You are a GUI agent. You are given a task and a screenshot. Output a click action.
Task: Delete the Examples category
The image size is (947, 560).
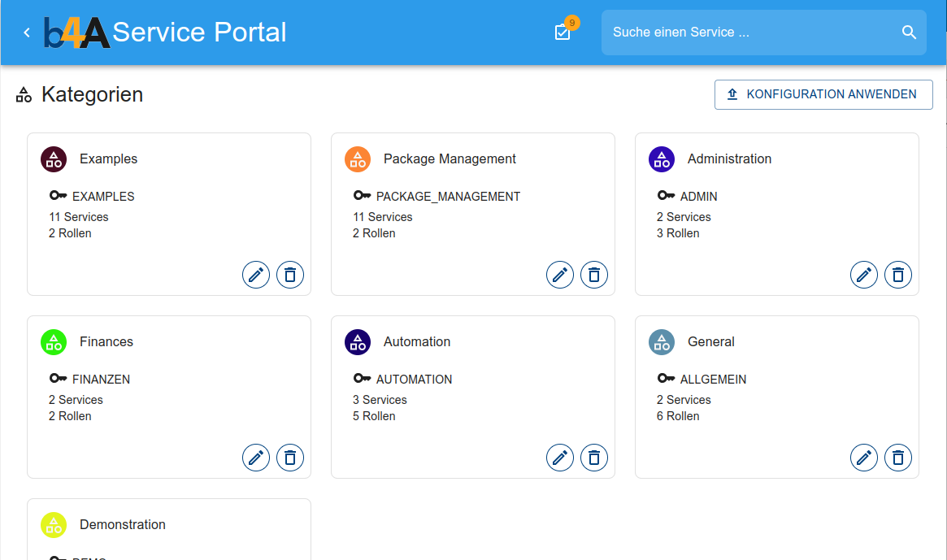[x=290, y=275]
